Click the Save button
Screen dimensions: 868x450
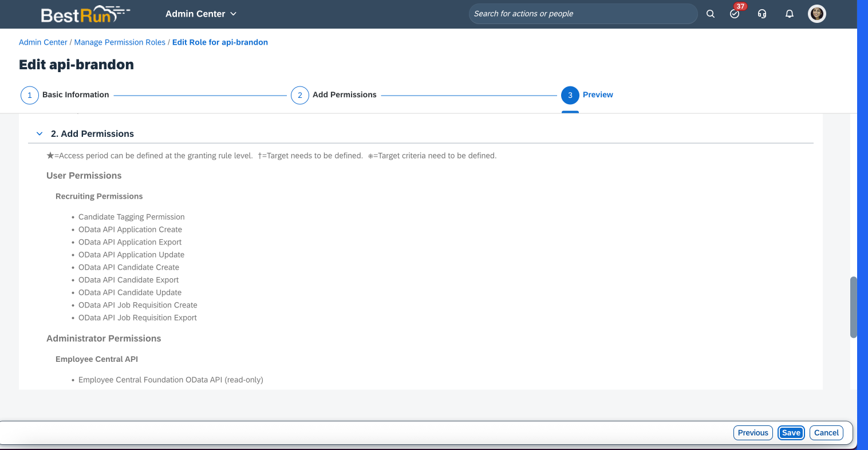[791, 433]
